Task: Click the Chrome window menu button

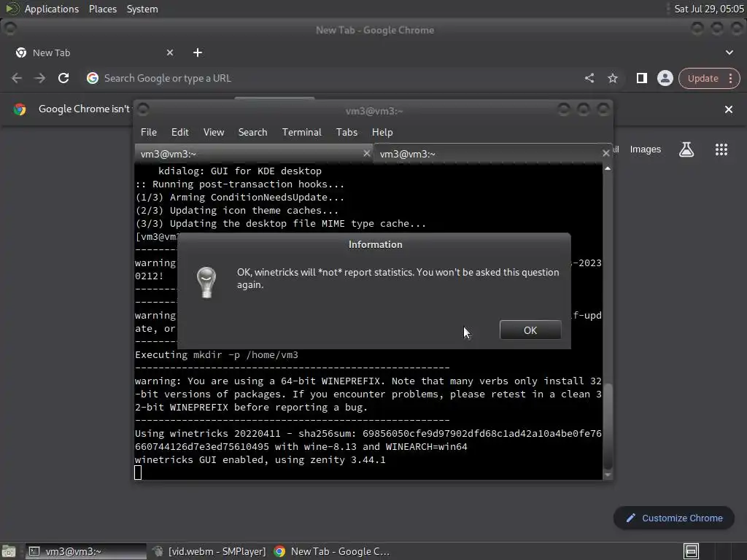Action: pos(10,28)
